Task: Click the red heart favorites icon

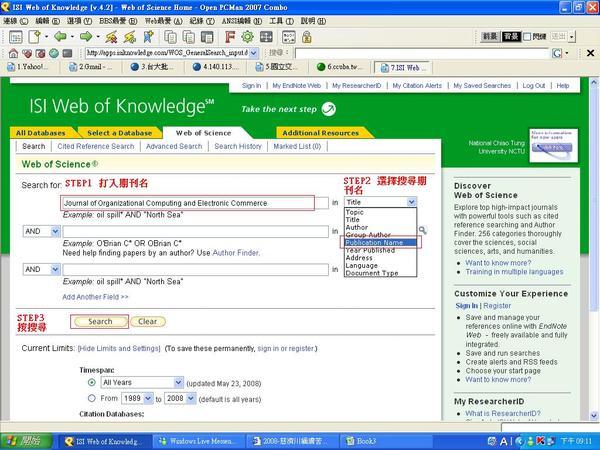Action: pos(27,53)
